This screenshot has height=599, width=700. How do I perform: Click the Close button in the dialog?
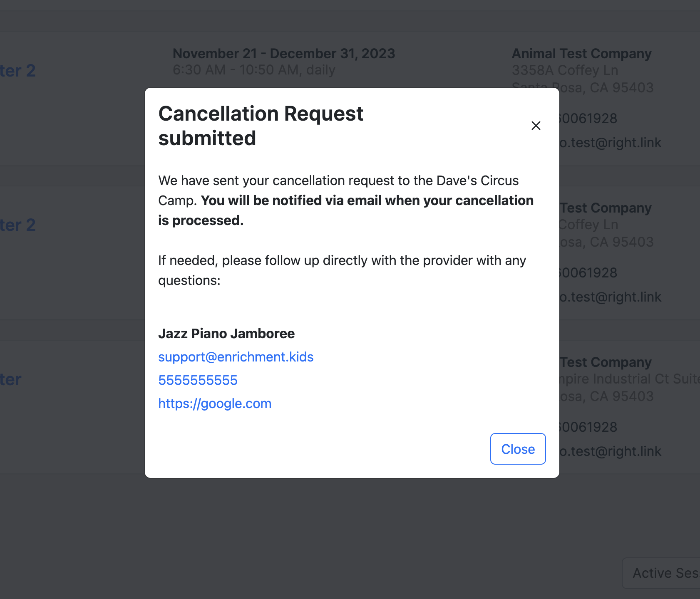pyautogui.click(x=518, y=449)
